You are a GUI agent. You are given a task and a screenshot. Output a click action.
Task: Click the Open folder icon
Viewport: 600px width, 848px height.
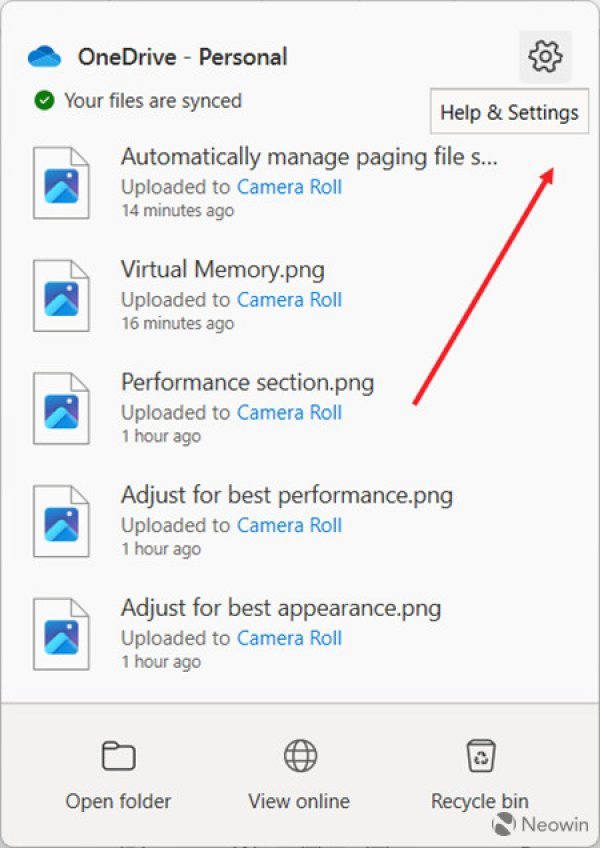pos(118,756)
